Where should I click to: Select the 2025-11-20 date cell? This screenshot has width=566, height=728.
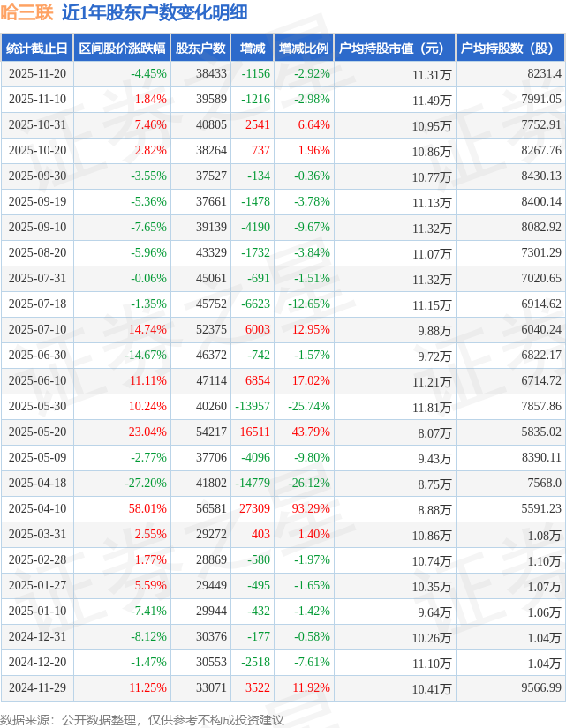(x=36, y=74)
